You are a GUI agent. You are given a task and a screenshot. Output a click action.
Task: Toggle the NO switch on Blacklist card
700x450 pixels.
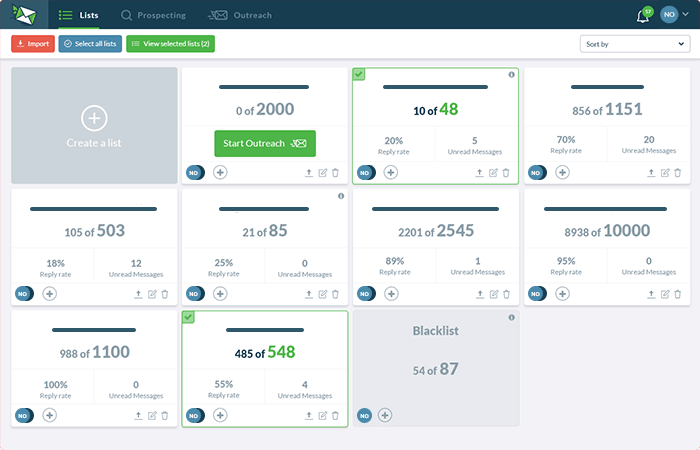[365, 415]
